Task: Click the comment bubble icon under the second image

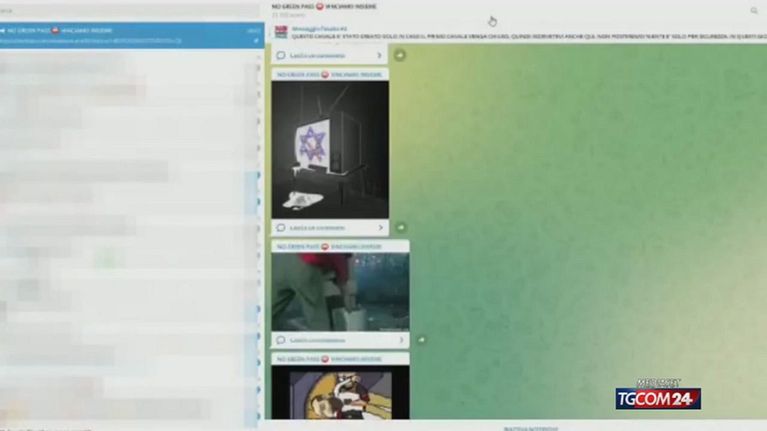Action: (282, 340)
